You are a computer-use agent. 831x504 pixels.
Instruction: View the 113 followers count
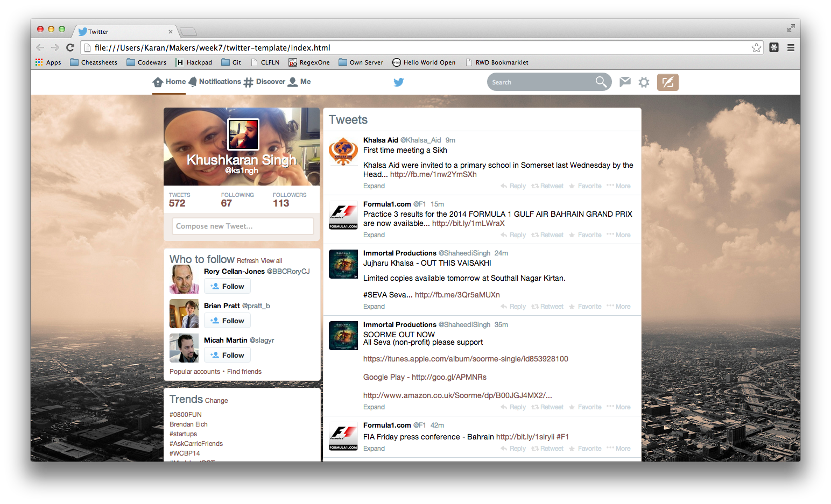[x=281, y=203]
